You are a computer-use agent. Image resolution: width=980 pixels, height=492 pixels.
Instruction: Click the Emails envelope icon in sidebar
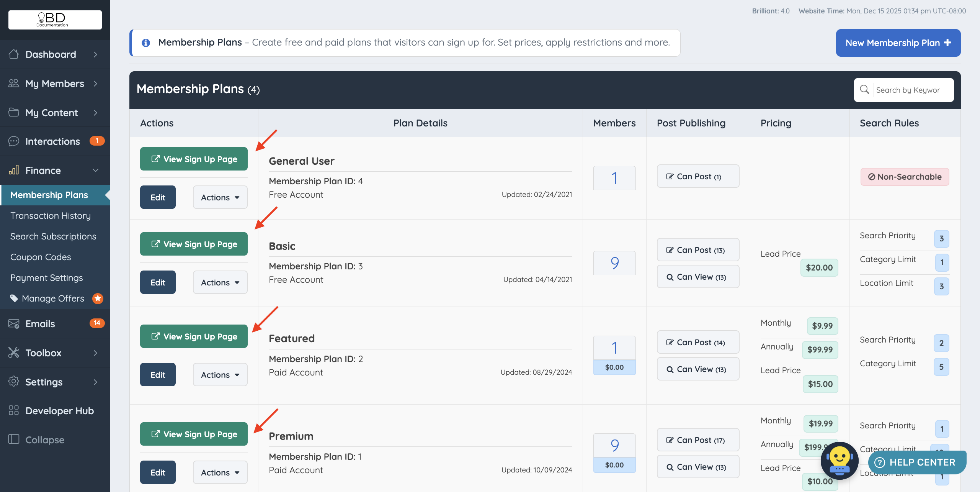(14, 324)
